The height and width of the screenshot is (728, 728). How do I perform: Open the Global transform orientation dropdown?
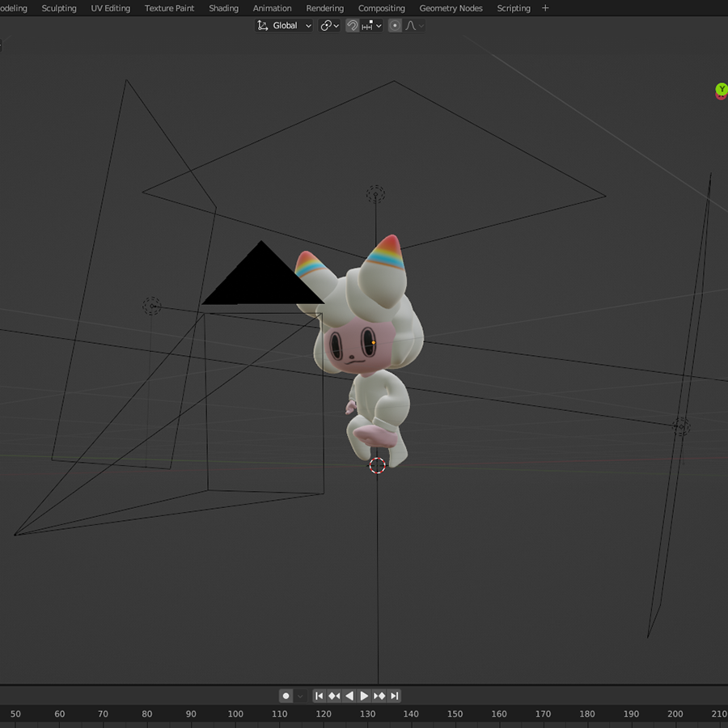pyautogui.click(x=284, y=26)
